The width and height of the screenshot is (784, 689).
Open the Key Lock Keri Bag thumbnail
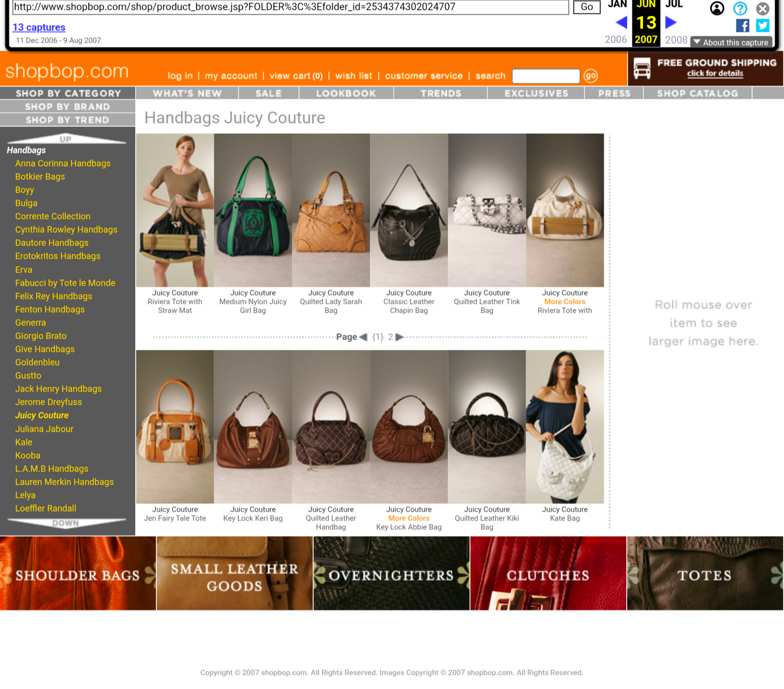pos(253,427)
